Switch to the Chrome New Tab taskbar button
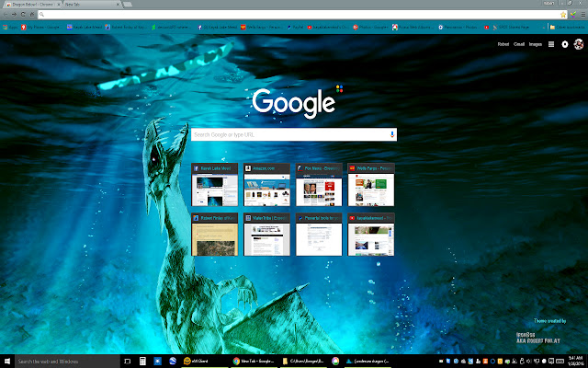The height and width of the screenshot is (368, 588). tap(254, 362)
